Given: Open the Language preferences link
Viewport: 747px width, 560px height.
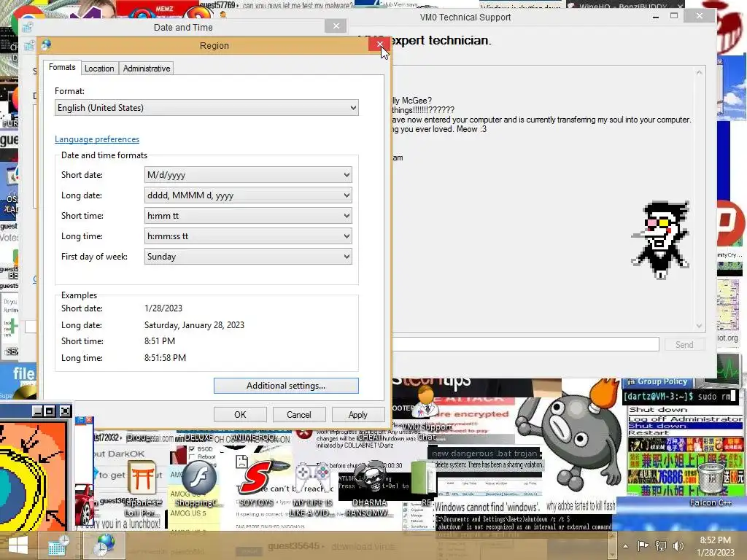Looking at the screenshot, I should pos(97,139).
